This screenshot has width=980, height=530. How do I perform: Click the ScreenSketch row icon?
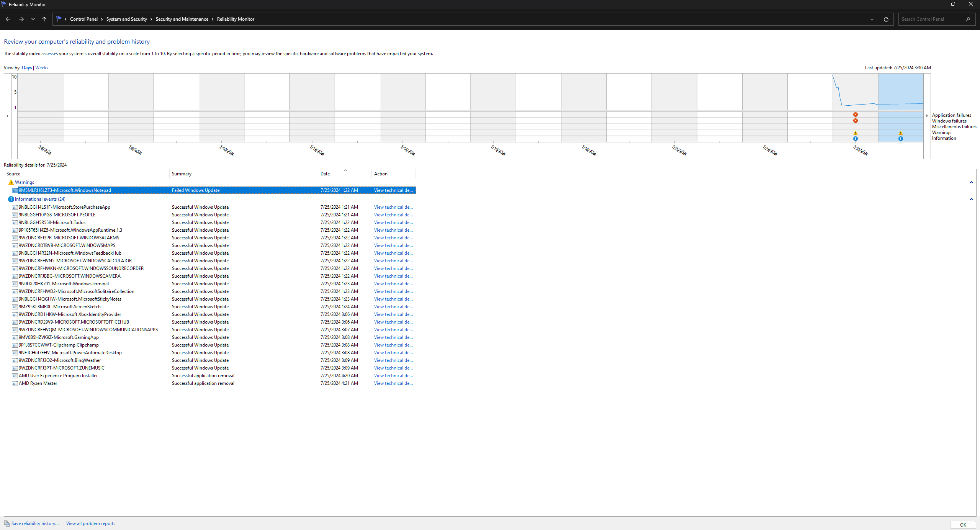[15, 307]
